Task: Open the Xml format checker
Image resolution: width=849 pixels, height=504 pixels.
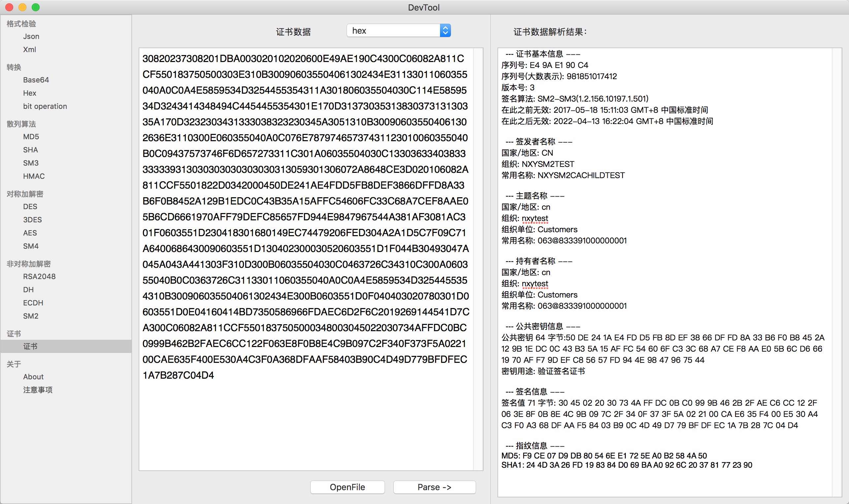Action: [x=29, y=49]
